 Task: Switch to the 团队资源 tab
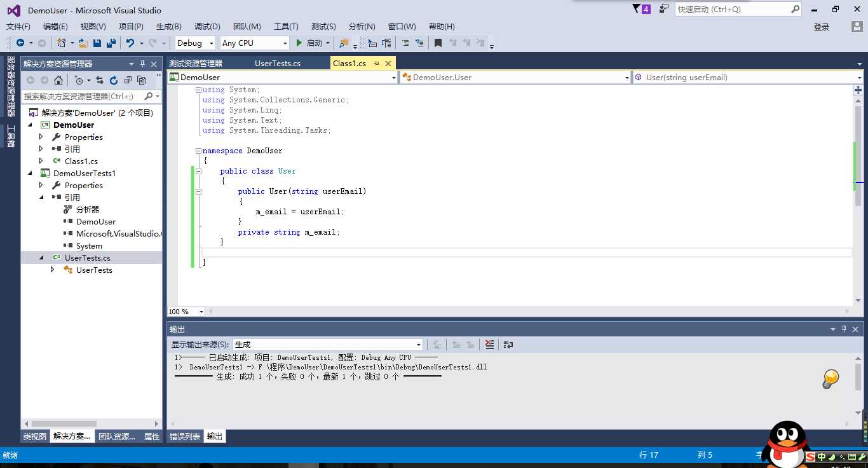tap(117, 436)
